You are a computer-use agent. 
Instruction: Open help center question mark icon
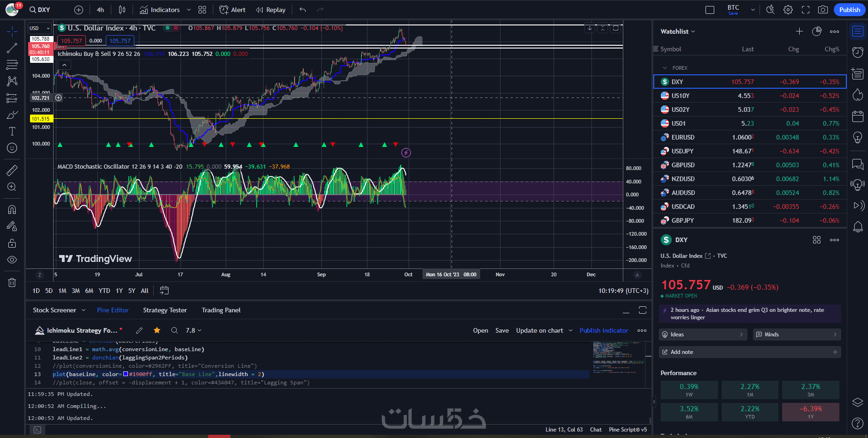coord(857,423)
